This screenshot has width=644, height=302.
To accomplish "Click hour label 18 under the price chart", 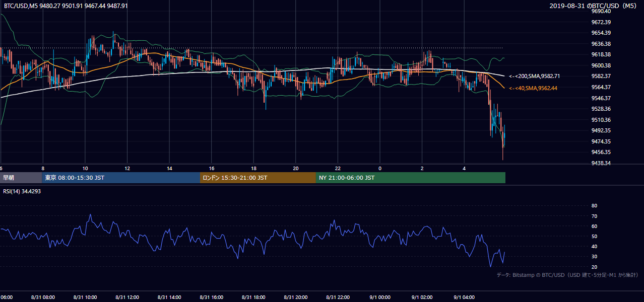I will tap(254, 168).
